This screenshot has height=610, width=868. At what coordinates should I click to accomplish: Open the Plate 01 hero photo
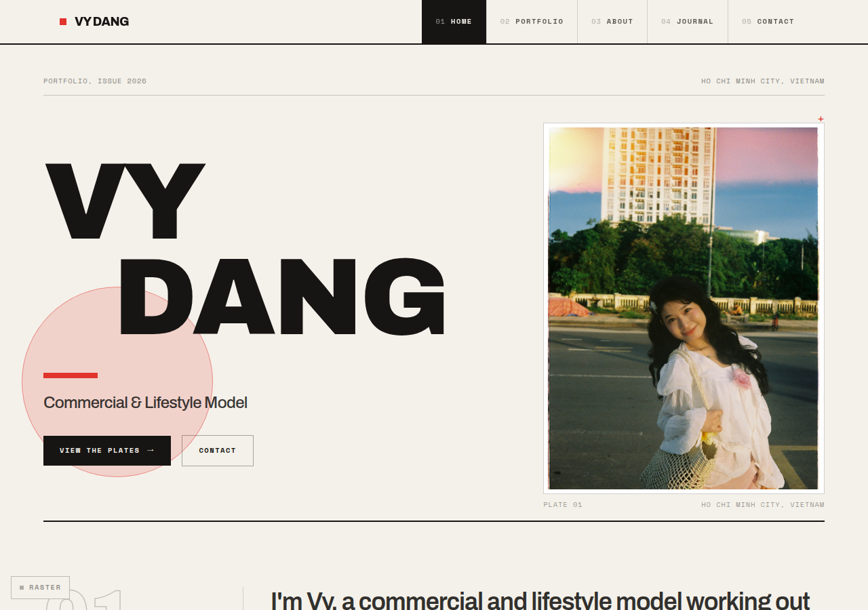684,308
